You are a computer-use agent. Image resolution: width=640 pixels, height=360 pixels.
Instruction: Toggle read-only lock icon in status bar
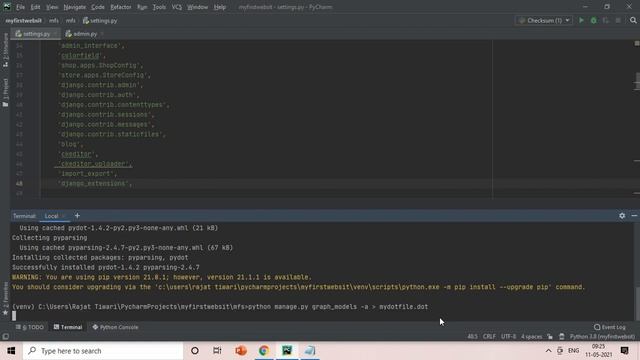(550, 337)
